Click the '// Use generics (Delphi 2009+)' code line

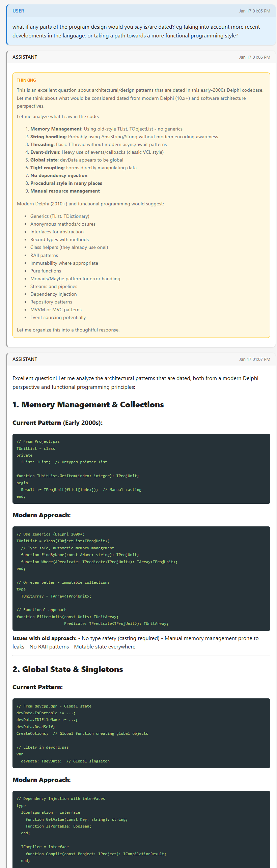[x=51, y=534]
